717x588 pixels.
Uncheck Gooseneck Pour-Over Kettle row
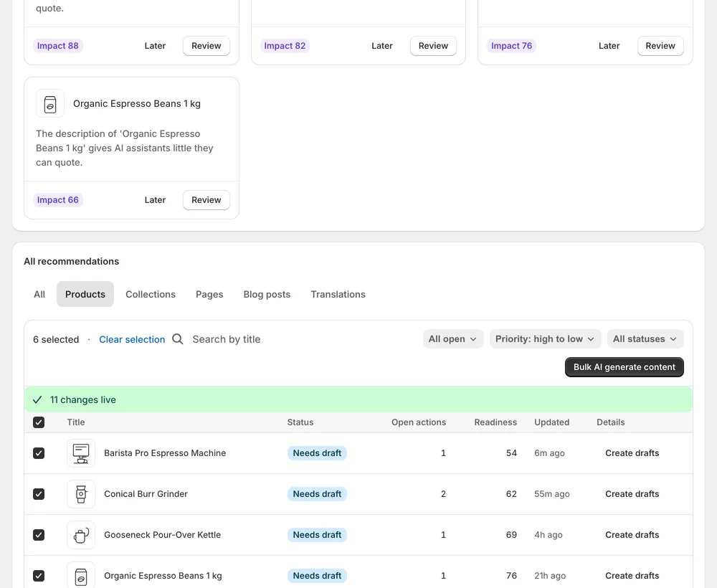coord(39,534)
